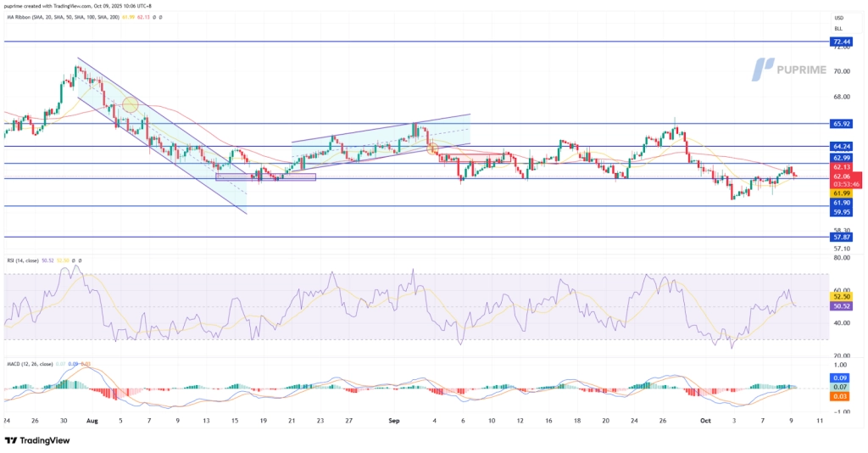Click the 64.24 horizontal level label

[x=842, y=146]
